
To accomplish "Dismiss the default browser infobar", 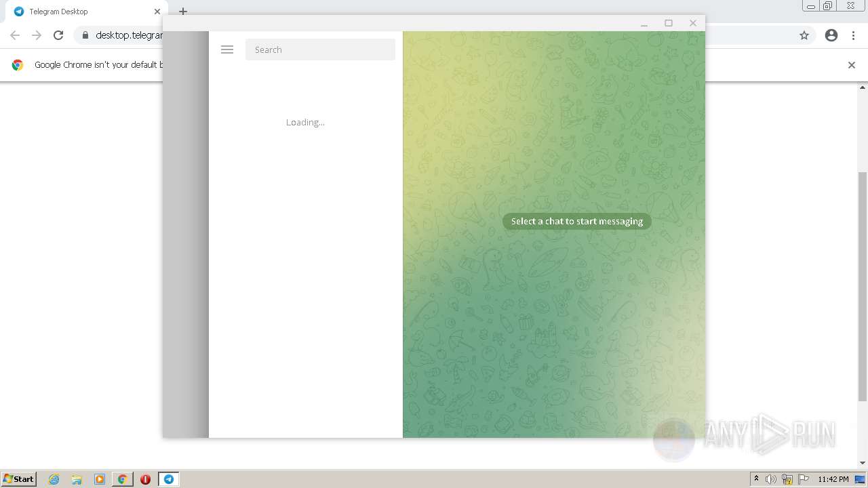I will point(852,65).
